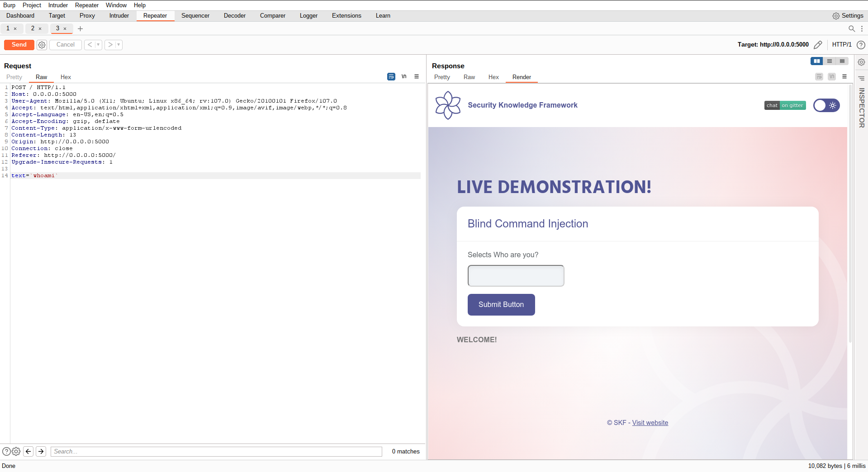Open the forward history dropdown arrow
Viewport: 868px width, 472px height.
(119, 45)
